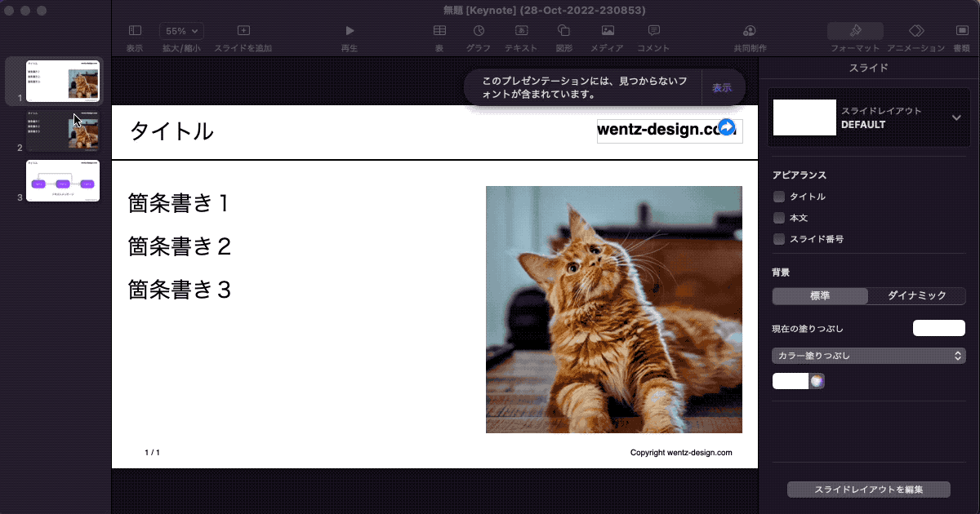Enable the スライド番号 checkbox
Viewport: 980px width, 514px height.
[777, 238]
